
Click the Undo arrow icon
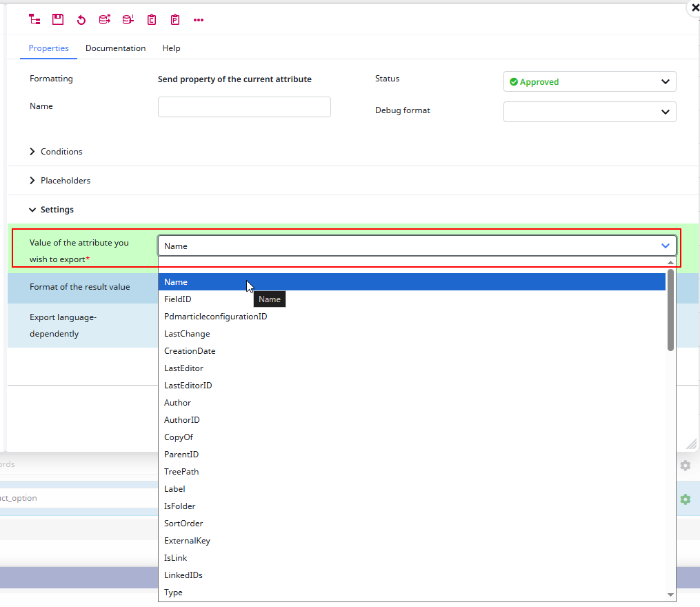pyautogui.click(x=81, y=19)
